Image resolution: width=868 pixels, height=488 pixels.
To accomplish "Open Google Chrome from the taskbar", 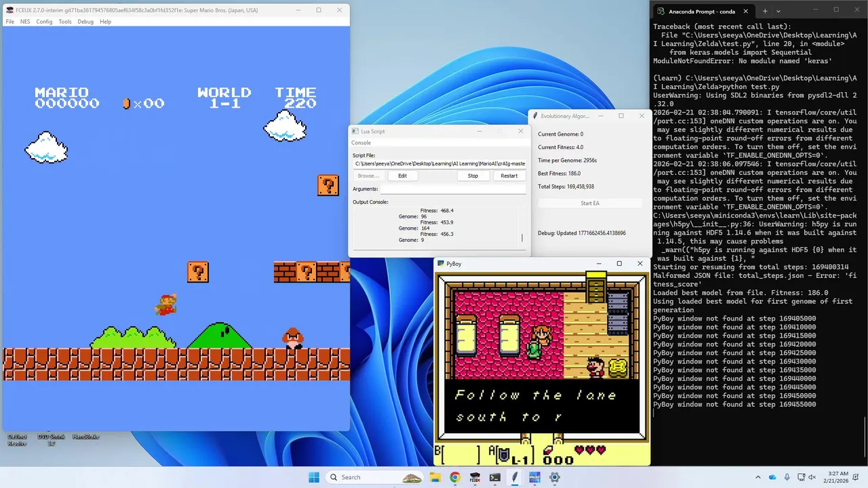I will click(x=455, y=477).
